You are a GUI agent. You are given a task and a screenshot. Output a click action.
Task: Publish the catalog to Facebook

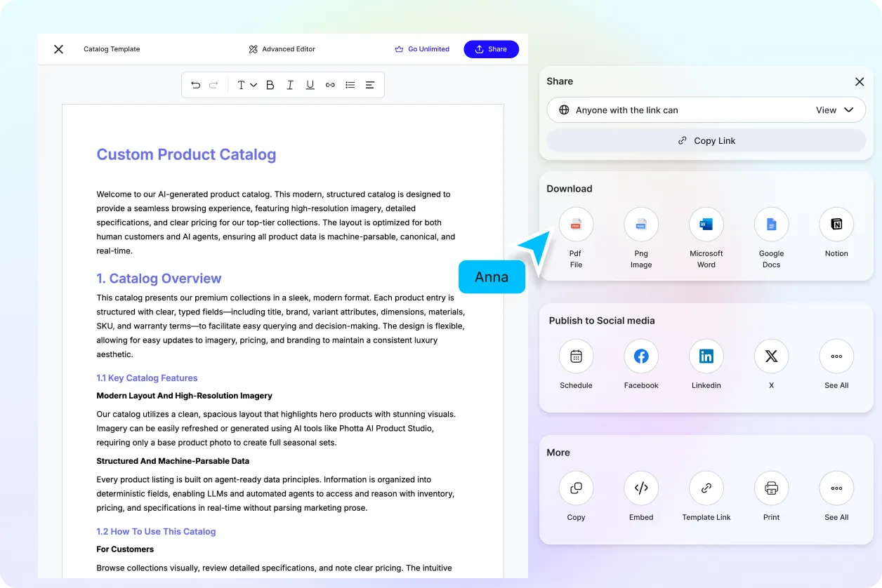641,356
